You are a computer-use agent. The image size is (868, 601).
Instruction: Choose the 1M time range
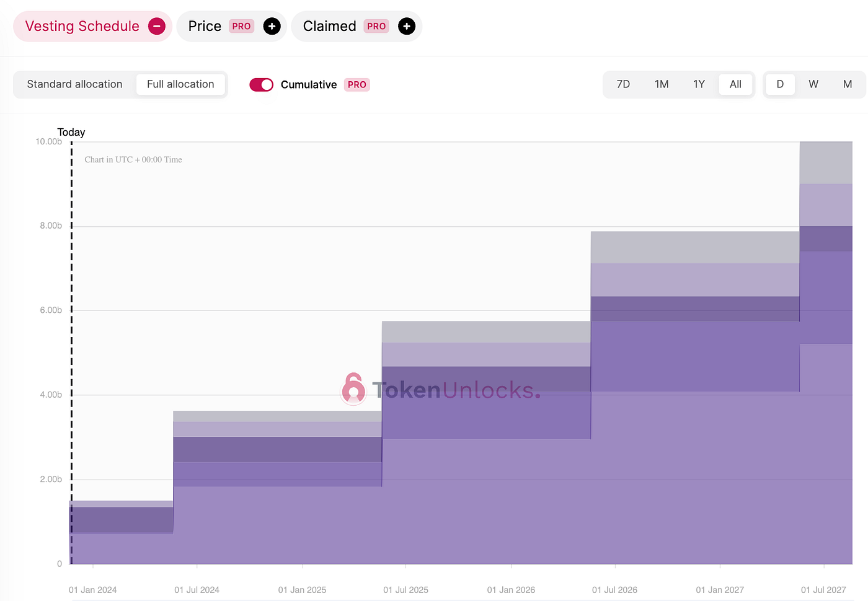coord(661,84)
